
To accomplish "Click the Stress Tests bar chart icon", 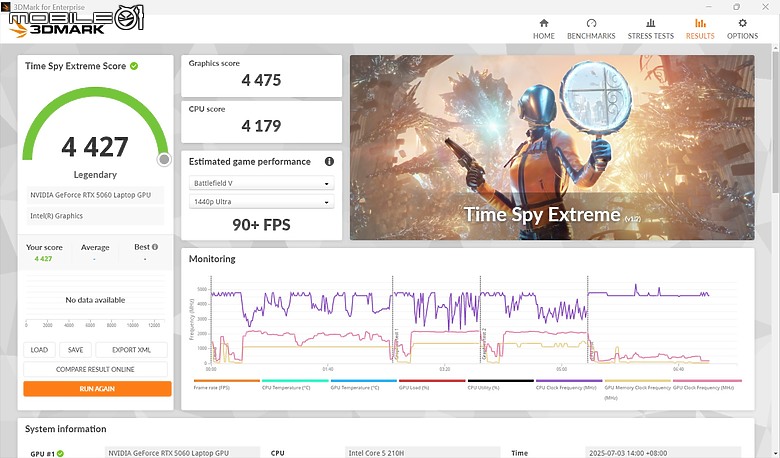I will (x=651, y=23).
